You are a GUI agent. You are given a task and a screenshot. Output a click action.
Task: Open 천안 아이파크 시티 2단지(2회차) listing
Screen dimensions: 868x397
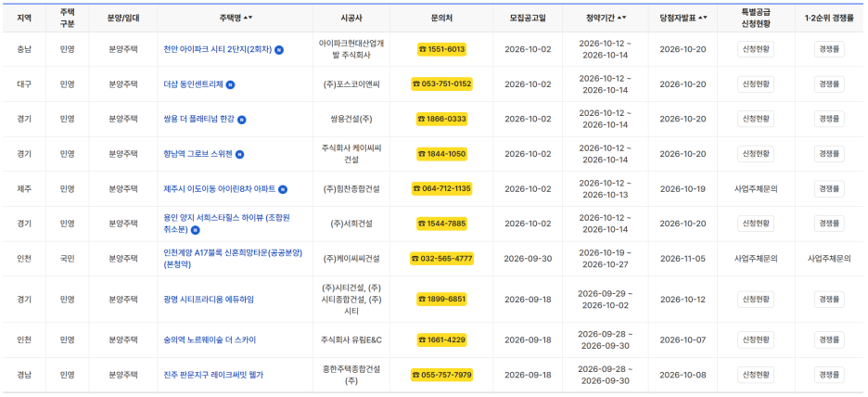218,49
